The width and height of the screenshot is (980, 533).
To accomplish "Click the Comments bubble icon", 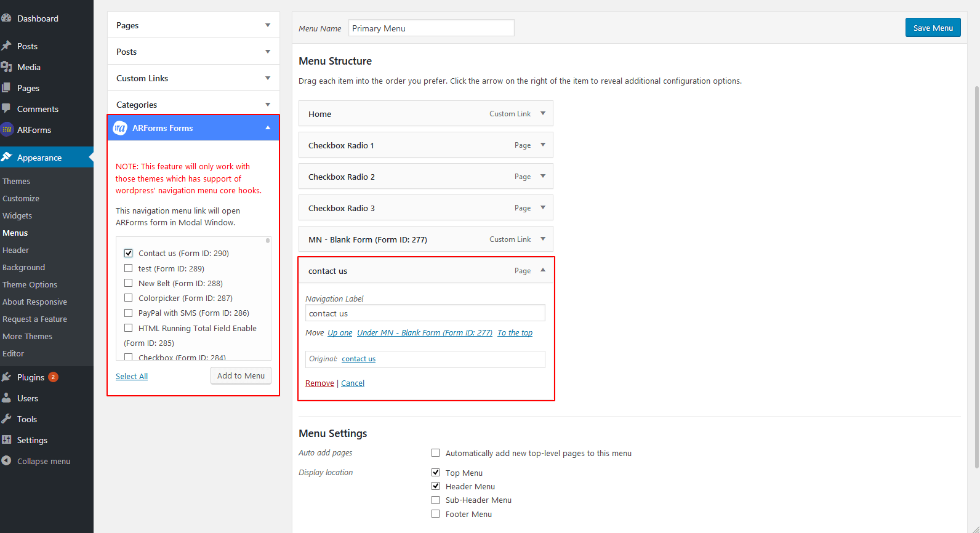I will [7, 109].
